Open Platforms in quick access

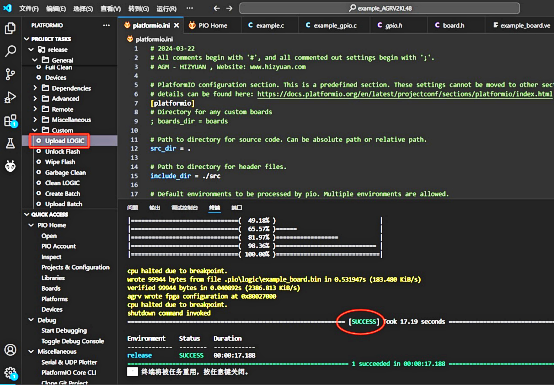pos(55,299)
